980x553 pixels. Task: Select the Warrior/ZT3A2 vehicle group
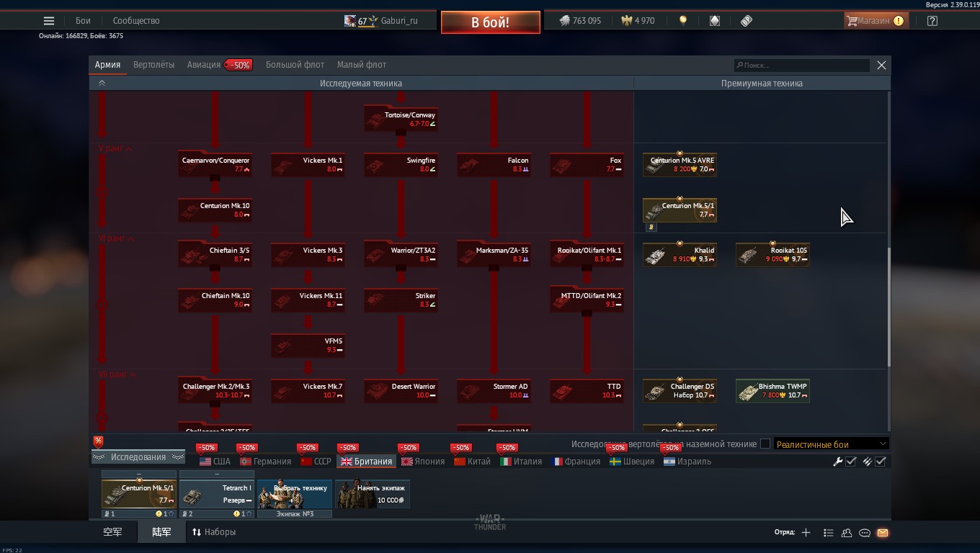coord(401,254)
